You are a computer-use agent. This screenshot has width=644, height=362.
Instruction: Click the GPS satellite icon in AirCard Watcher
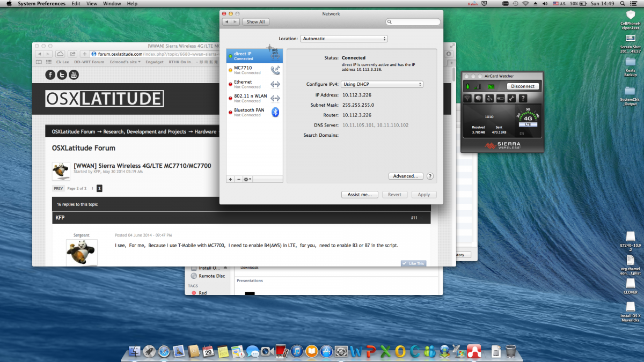pyautogui.click(x=489, y=98)
